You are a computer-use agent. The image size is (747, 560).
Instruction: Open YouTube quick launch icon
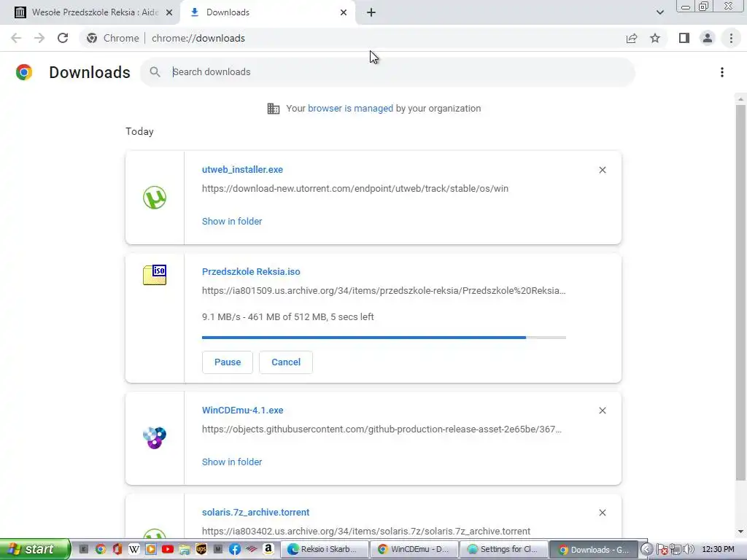[x=167, y=549]
